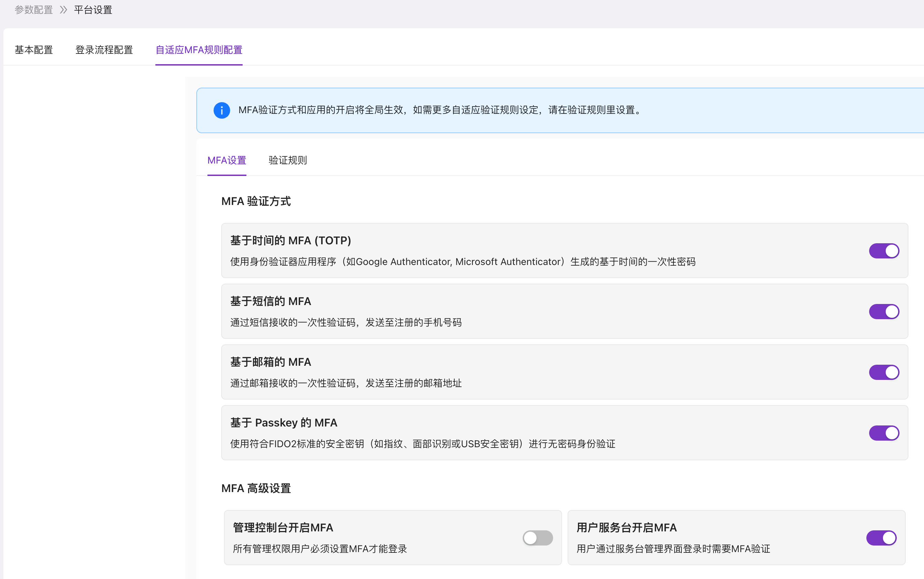The width and height of the screenshot is (924, 579).
Task: Click the 基于邮箱的 MFA heading
Action: [x=271, y=362]
